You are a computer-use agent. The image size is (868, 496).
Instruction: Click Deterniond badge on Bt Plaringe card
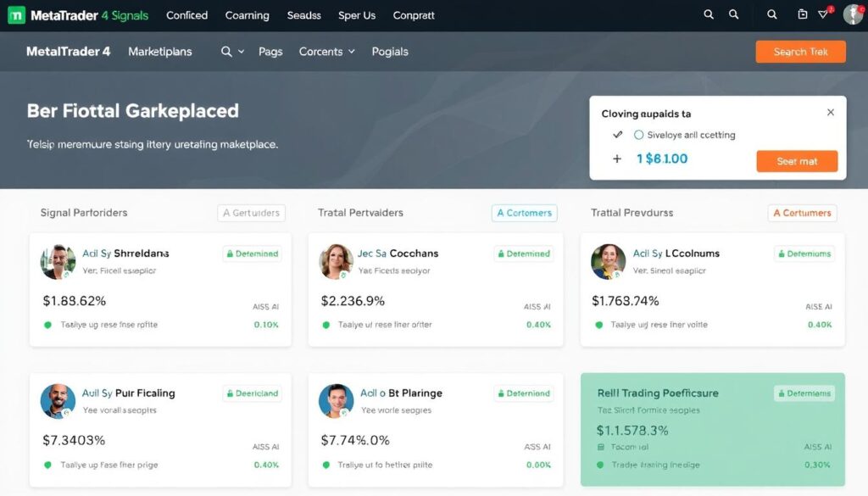pos(523,393)
